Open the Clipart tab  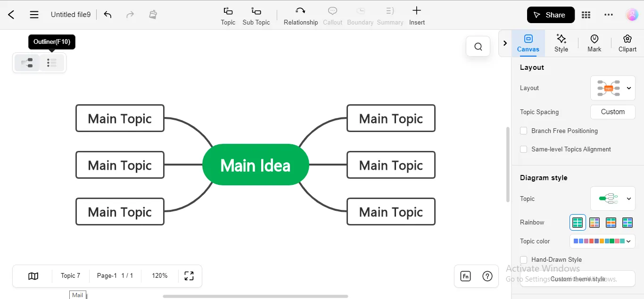[x=627, y=43]
